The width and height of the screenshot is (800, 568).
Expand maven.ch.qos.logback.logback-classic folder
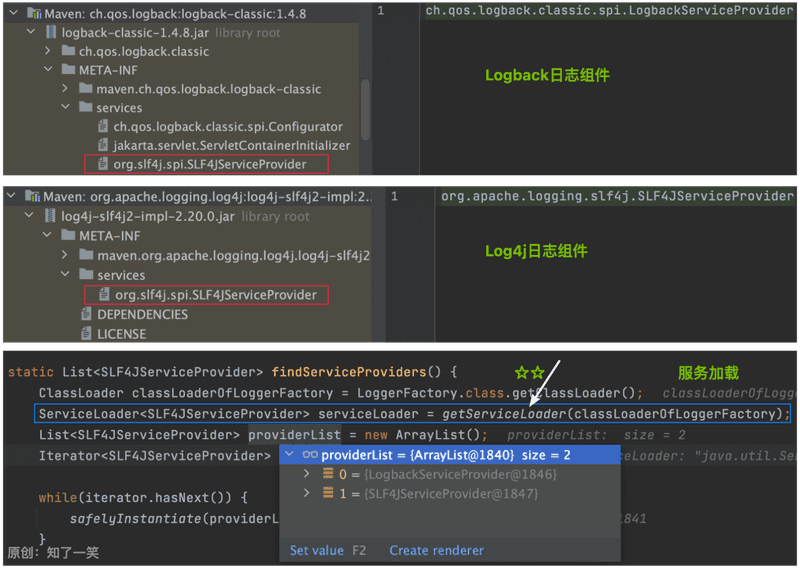tap(65, 88)
